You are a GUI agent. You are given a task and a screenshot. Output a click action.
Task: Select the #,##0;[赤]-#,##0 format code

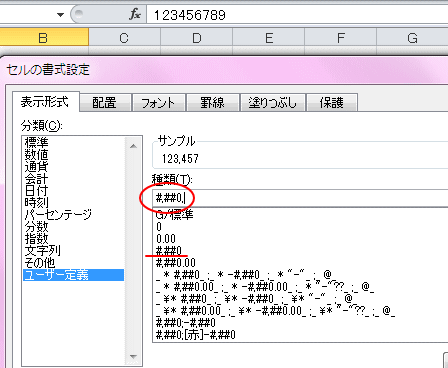click(196, 335)
